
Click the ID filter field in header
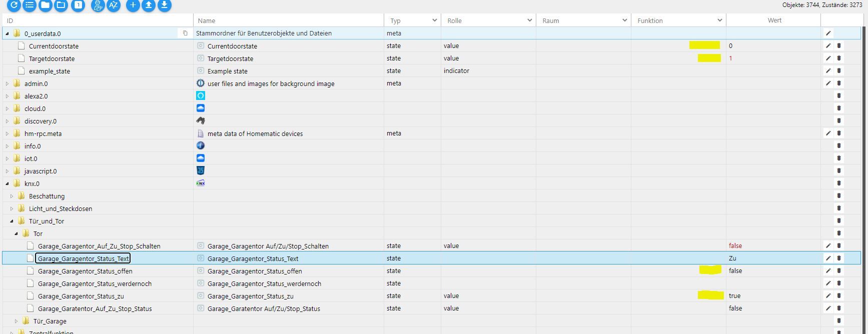(x=98, y=20)
